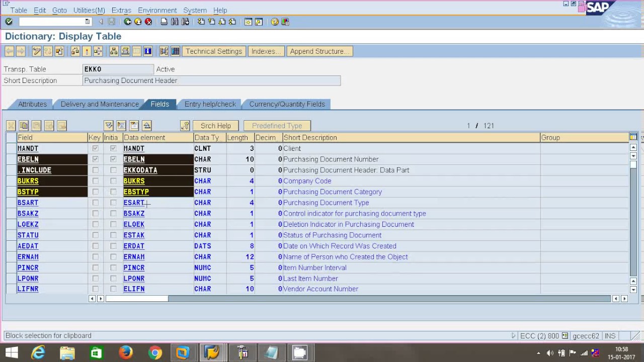Open the Goto menu

[59, 10]
